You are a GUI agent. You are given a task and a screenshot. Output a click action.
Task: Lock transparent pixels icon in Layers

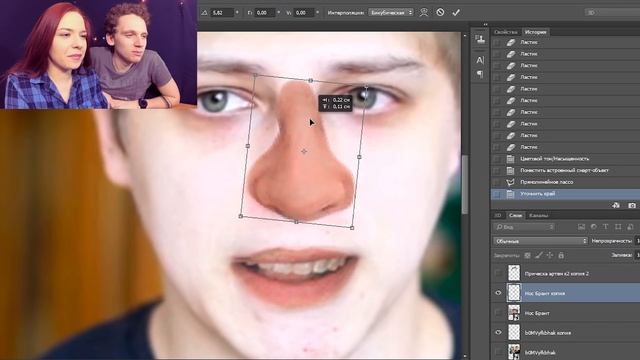pyautogui.click(x=527, y=256)
